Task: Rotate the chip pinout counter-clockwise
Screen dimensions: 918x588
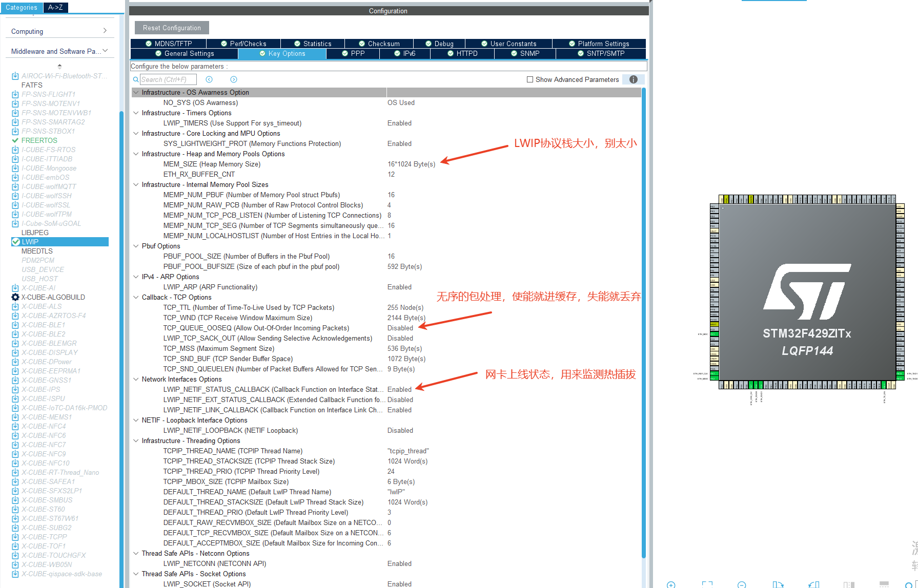Action: [x=813, y=584]
